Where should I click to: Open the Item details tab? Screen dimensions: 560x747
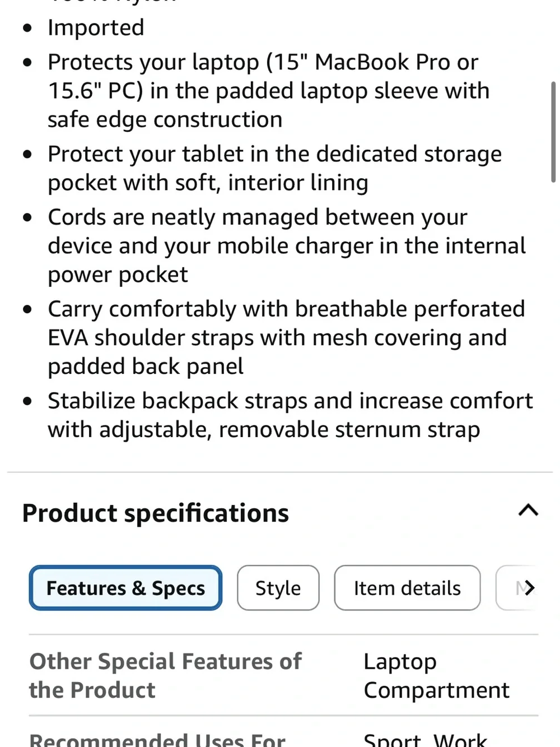click(407, 588)
